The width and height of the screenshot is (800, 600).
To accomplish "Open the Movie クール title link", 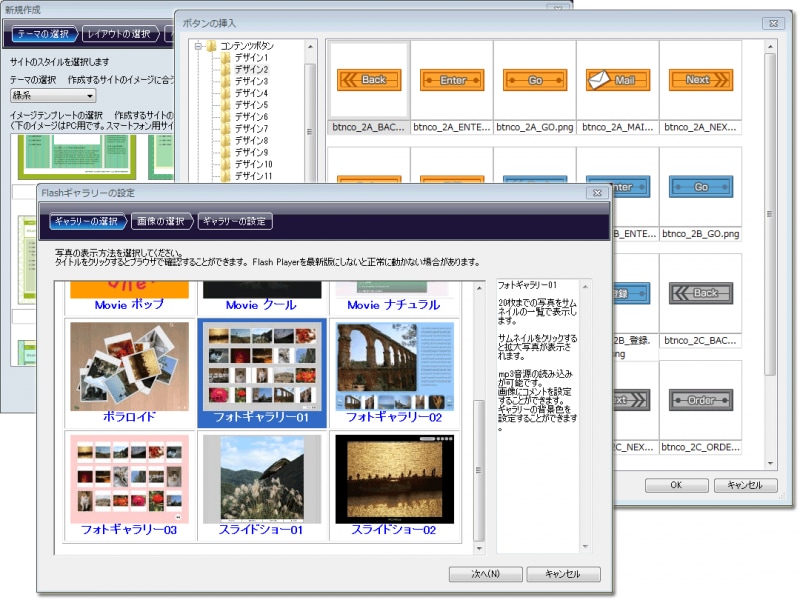I will point(261,305).
